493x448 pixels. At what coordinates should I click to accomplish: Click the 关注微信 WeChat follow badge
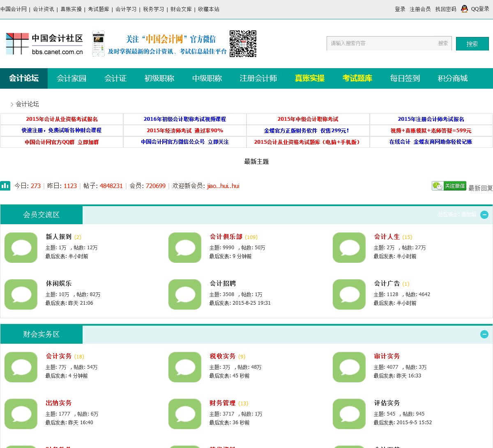[x=449, y=186]
